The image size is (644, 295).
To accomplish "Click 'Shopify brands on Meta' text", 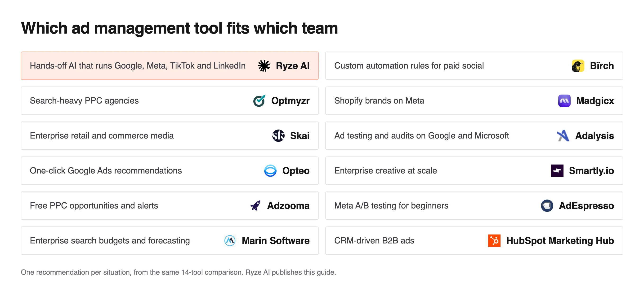I will [x=379, y=101].
